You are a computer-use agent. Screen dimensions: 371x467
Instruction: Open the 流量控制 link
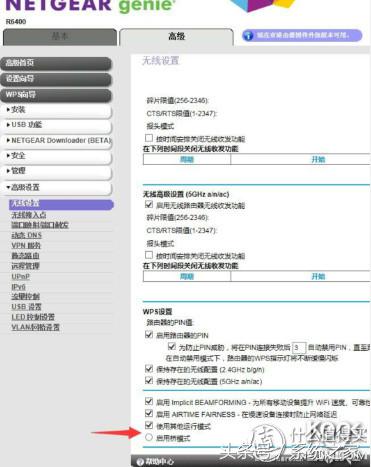pyautogui.click(x=25, y=297)
